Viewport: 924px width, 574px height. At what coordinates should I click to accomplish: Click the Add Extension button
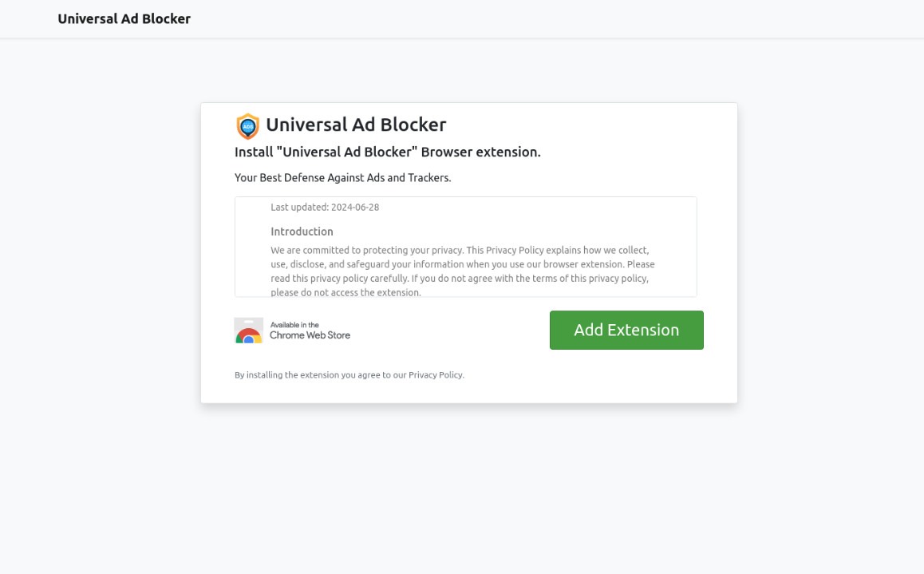point(626,330)
